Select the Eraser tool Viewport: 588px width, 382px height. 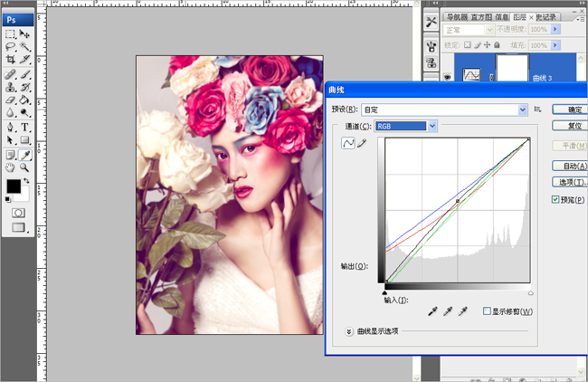[x=11, y=100]
